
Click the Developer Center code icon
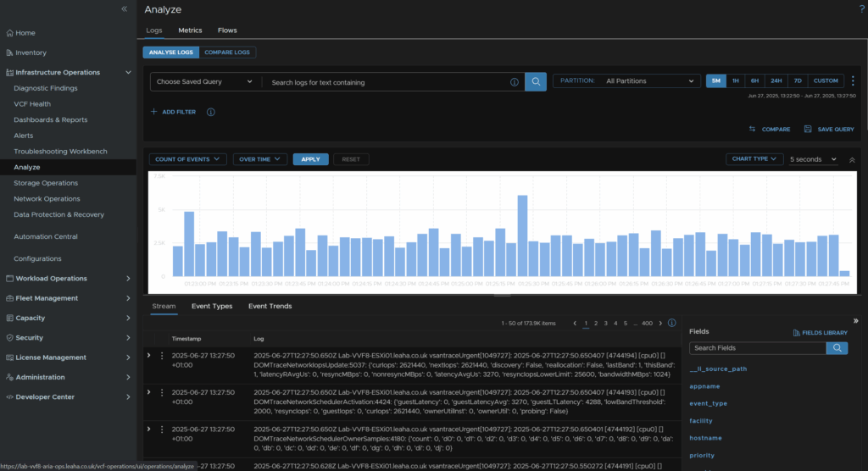(9, 396)
